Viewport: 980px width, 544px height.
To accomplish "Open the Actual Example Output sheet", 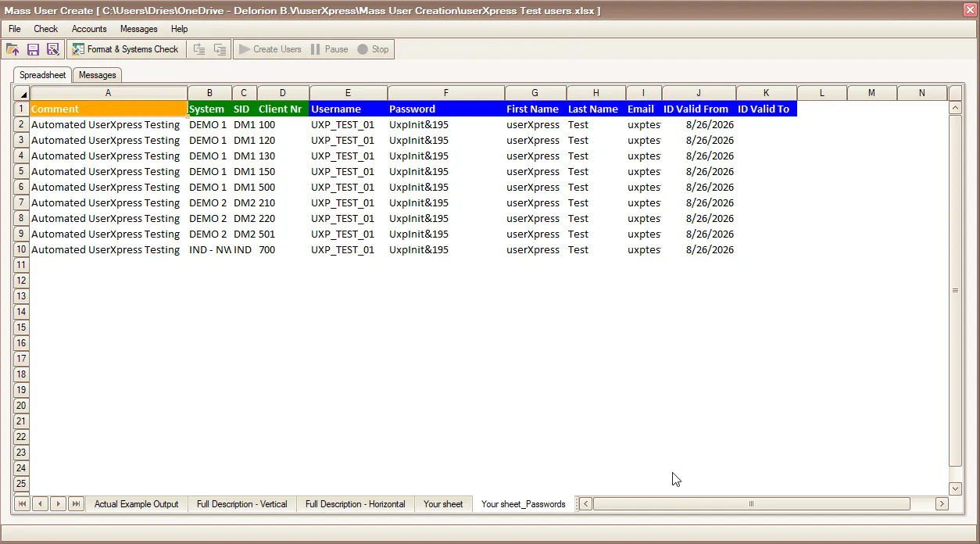I will (x=137, y=504).
